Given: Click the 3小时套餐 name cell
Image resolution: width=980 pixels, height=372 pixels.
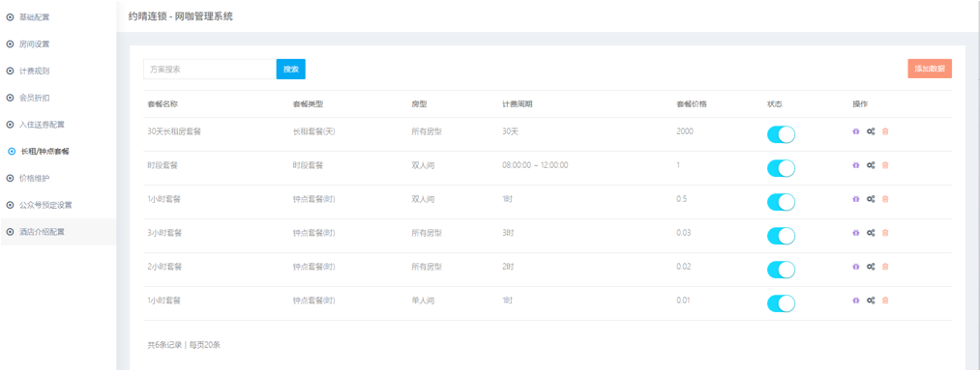Looking at the screenshot, I should 164,233.
